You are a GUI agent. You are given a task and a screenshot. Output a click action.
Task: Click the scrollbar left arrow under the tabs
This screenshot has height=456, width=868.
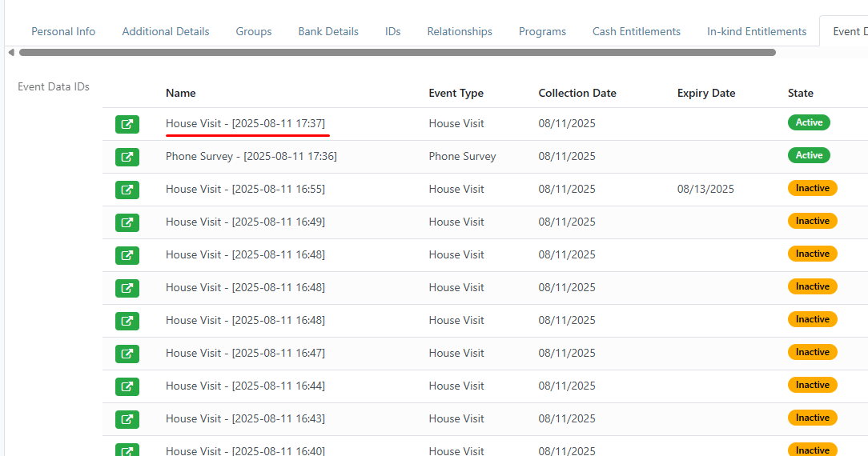click(11, 53)
